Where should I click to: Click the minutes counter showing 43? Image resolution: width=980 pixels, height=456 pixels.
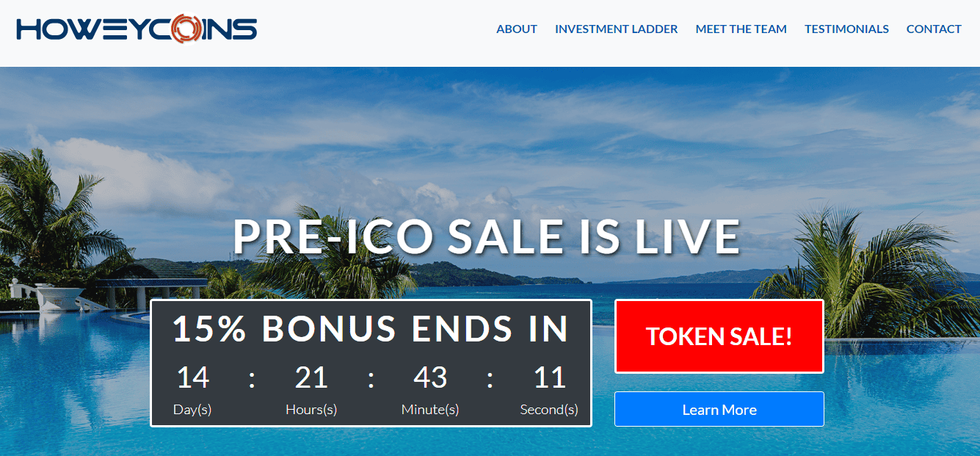pos(430,377)
